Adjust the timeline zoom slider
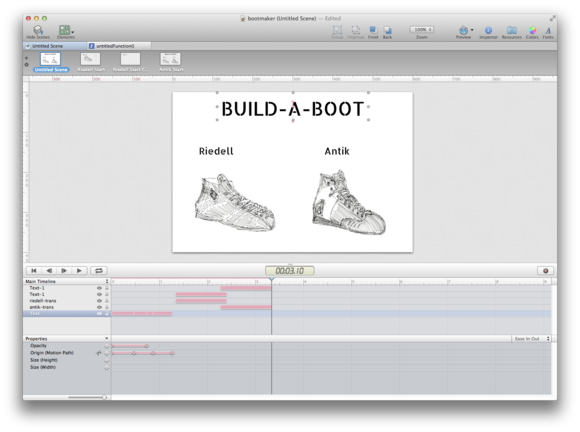Screen dimensions: 580x432 point(104,397)
